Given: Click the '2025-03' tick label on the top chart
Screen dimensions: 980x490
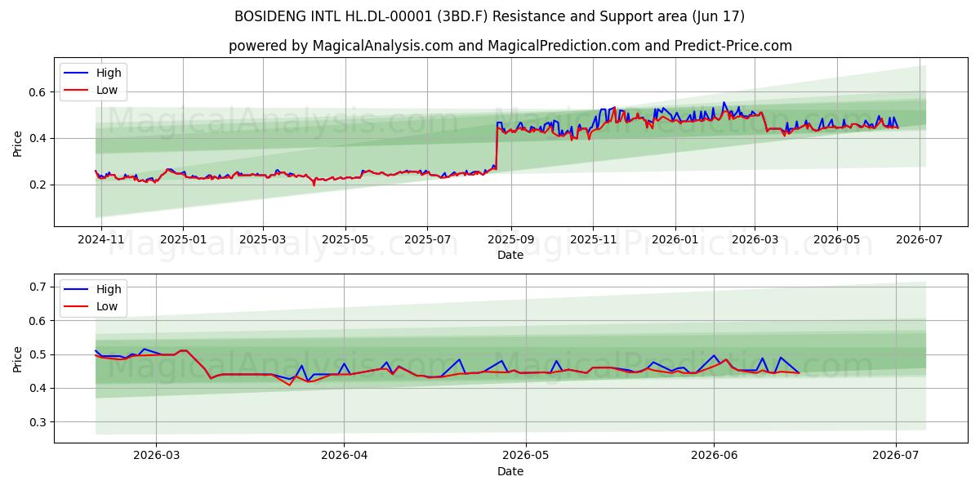Looking at the screenshot, I should pos(263,241).
